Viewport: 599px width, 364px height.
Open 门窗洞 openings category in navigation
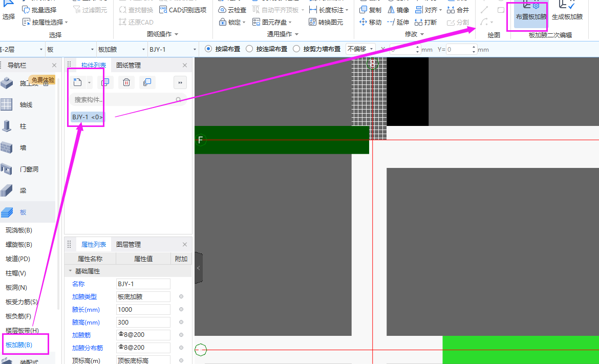[x=28, y=169]
